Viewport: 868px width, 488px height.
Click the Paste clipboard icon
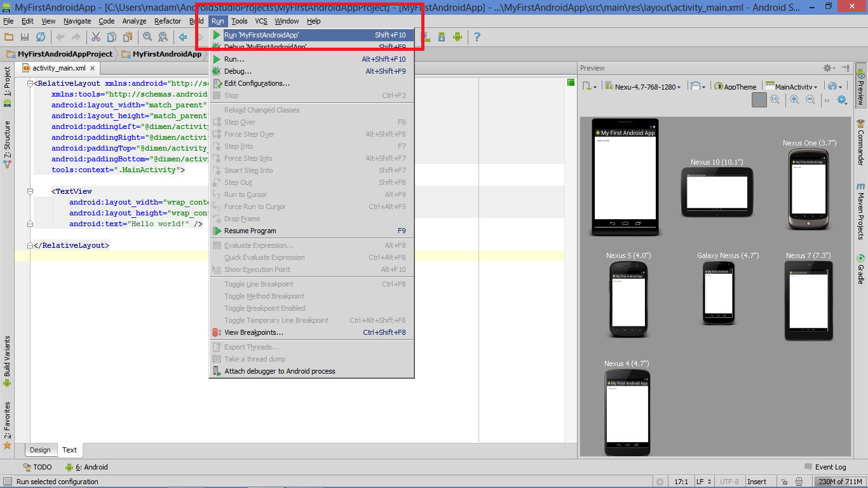127,37
